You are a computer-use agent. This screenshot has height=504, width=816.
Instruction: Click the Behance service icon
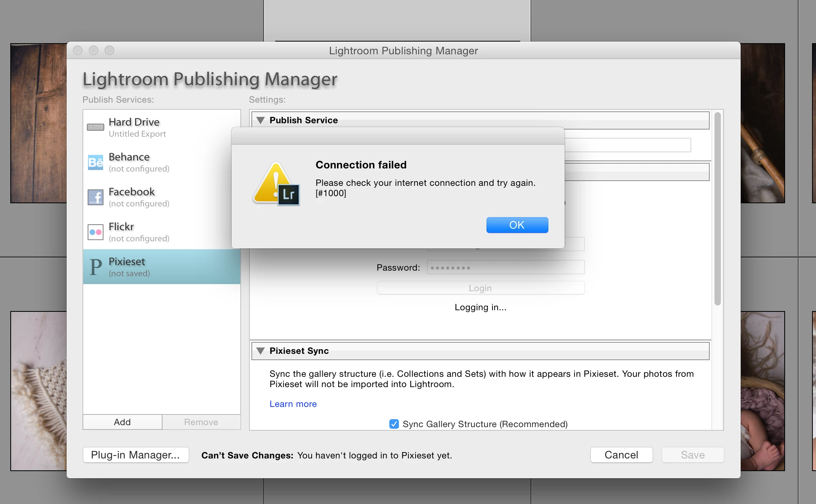click(96, 162)
